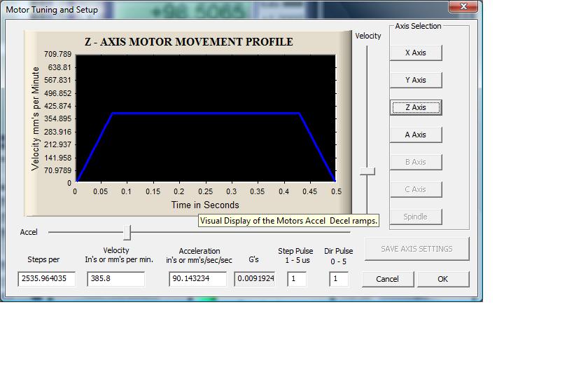Select the Spindle axis button
The width and height of the screenshot is (588, 368).
[x=415, y=217]
